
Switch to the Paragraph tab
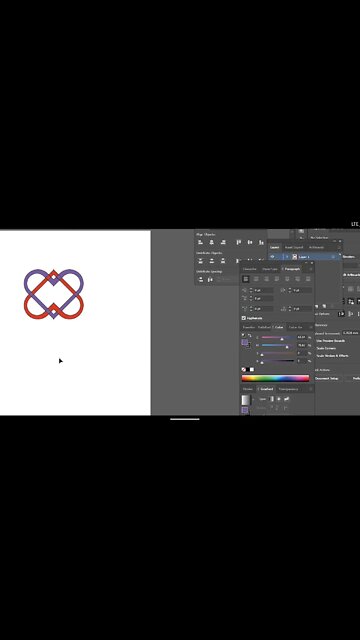[x=292, y=269]
